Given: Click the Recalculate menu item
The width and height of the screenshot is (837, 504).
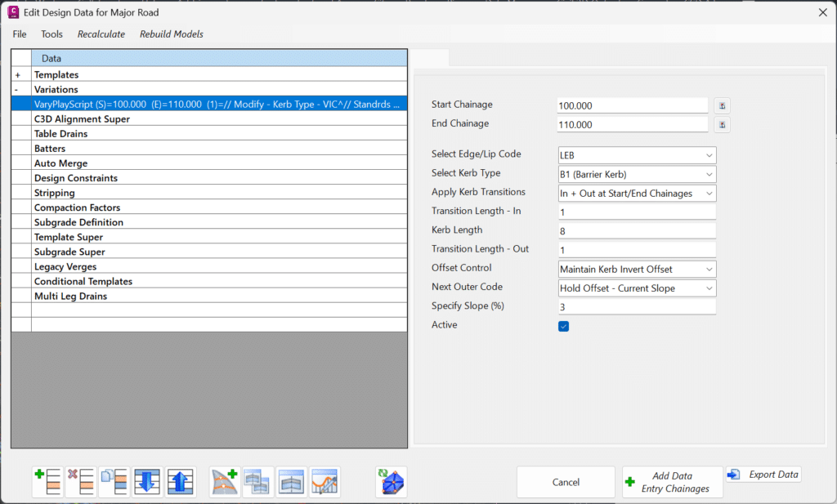Looking at the screenshot, I should coord(101,34).
